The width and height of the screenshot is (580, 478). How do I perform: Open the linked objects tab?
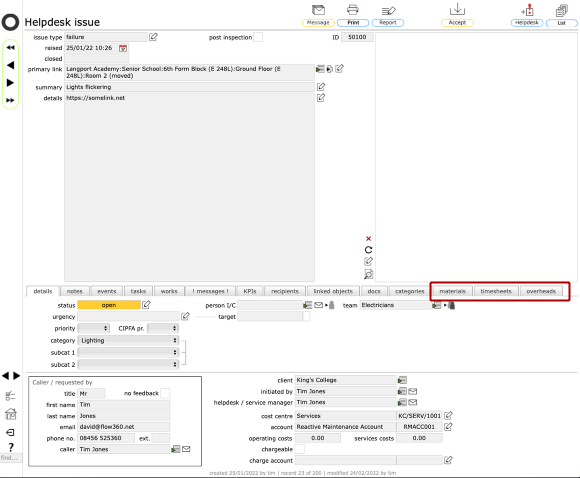point(333,291)
